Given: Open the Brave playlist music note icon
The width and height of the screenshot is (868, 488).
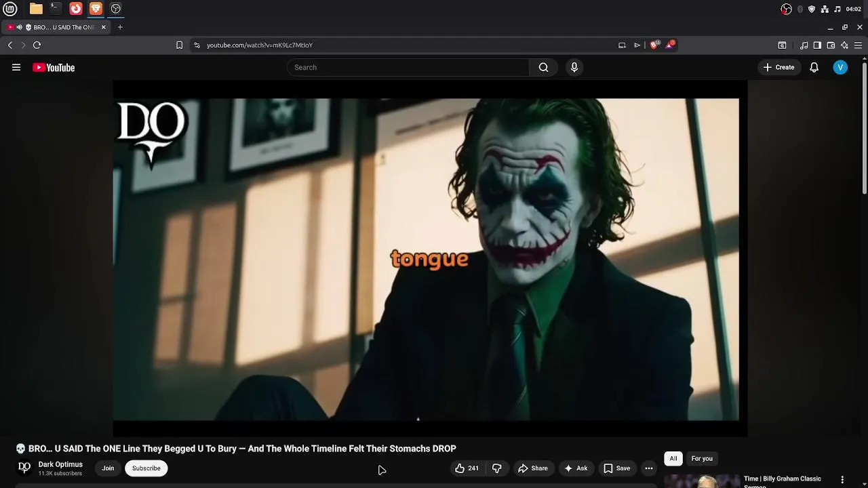Looking at the screenshot, I should pos(804,45).
